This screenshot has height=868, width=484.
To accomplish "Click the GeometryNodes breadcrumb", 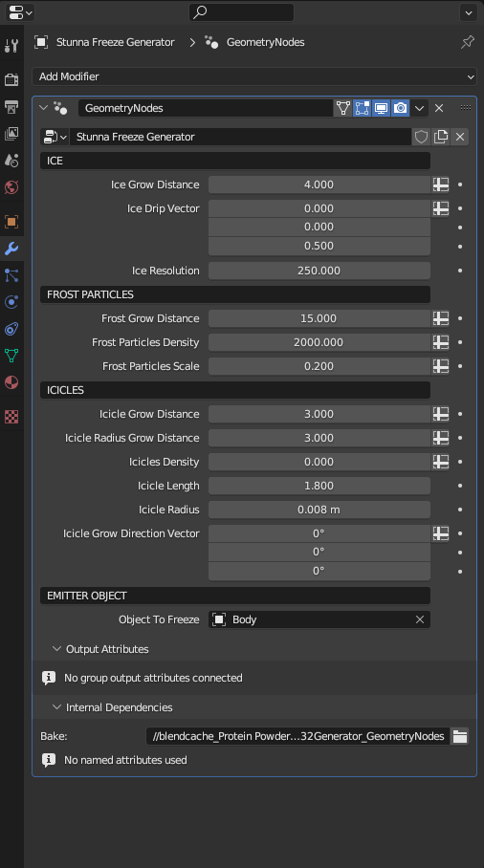I will [265, 42].
